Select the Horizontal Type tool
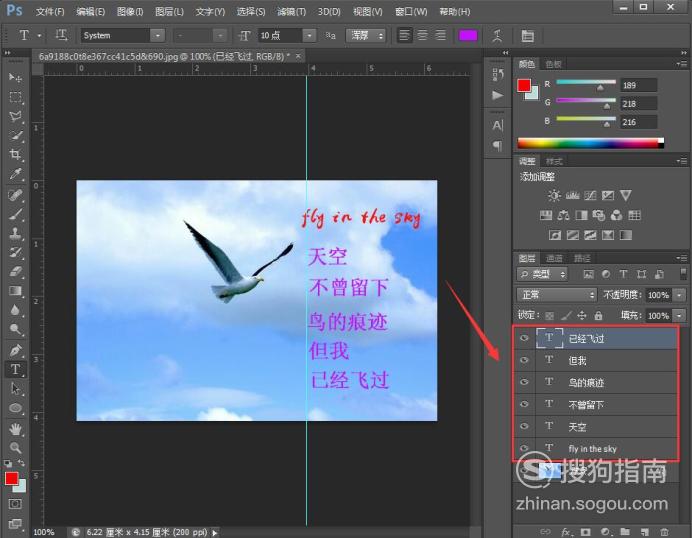Screen dimensions: 692x538 [15, 369]
